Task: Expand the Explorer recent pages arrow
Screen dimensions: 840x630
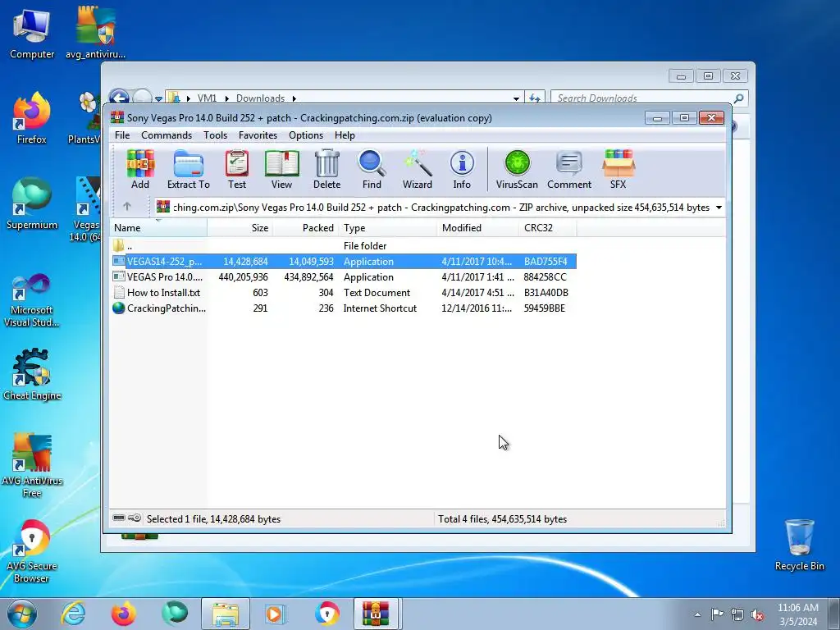Action: point(158,99)
